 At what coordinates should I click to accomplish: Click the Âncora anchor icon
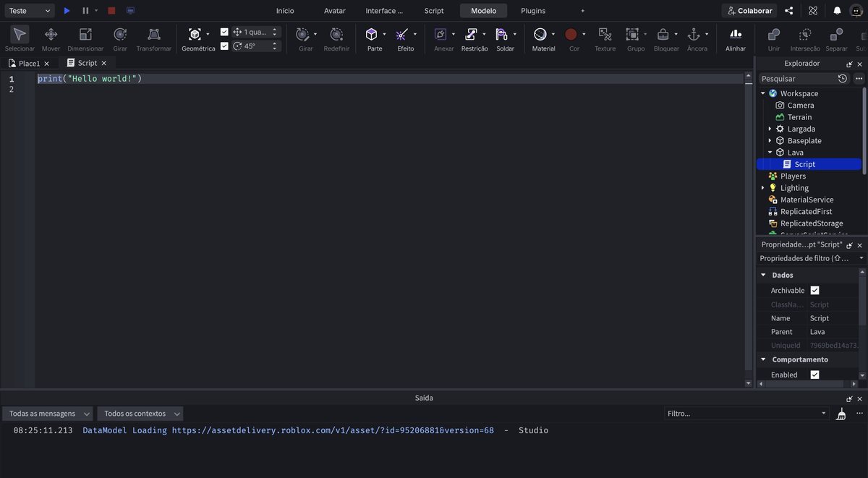694,34
